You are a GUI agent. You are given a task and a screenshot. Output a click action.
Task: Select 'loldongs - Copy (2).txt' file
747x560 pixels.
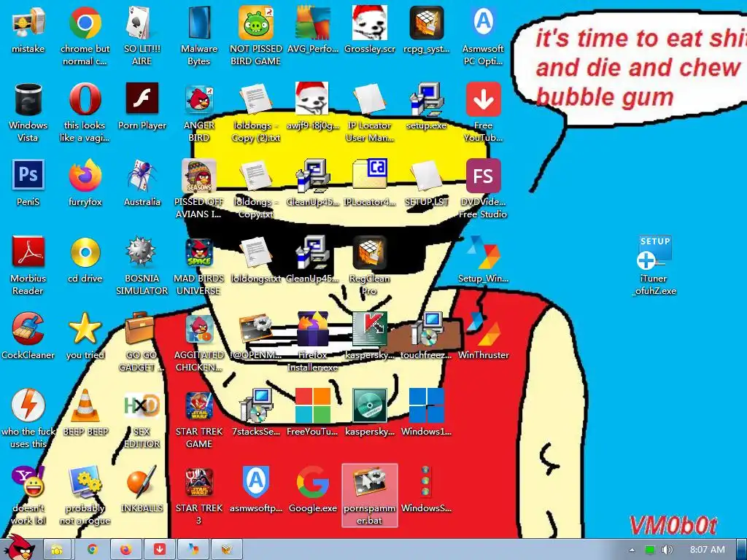pyautogui.click(x=256, y=99)
